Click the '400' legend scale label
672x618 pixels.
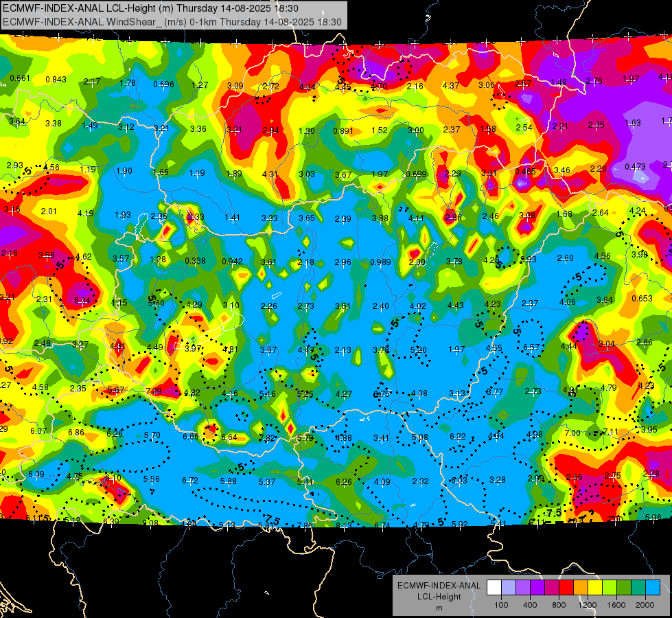point(530,605)
